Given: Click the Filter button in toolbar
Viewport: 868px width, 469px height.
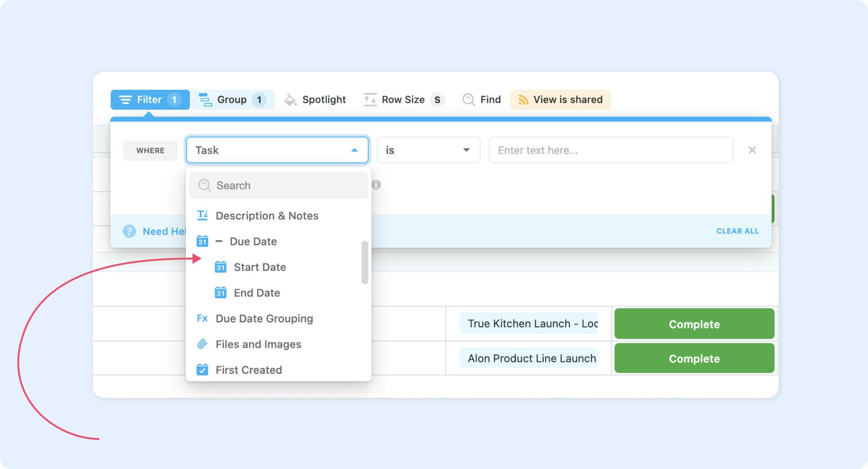Looking at the screenshot, I should pyautogui.click(x=150, y=100).
